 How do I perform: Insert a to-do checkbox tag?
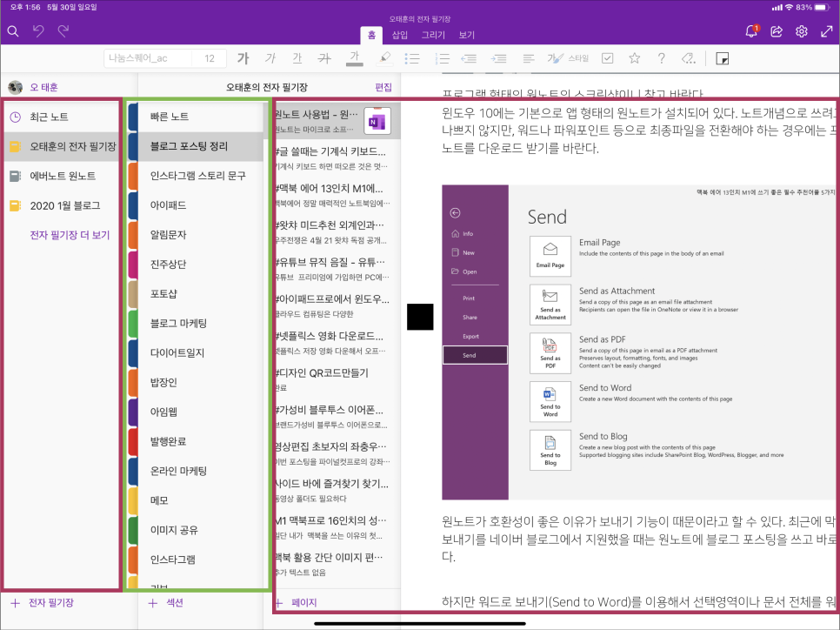(x=608, y=58)
